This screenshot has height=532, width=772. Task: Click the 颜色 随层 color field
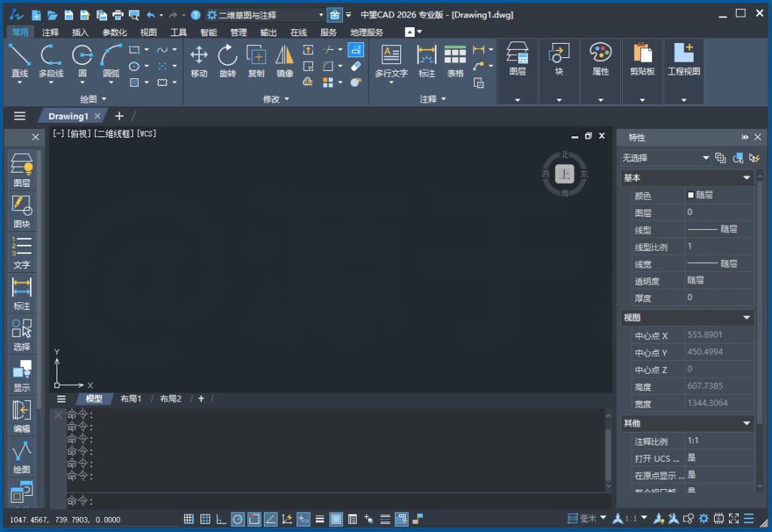click(x=720, y=195)
